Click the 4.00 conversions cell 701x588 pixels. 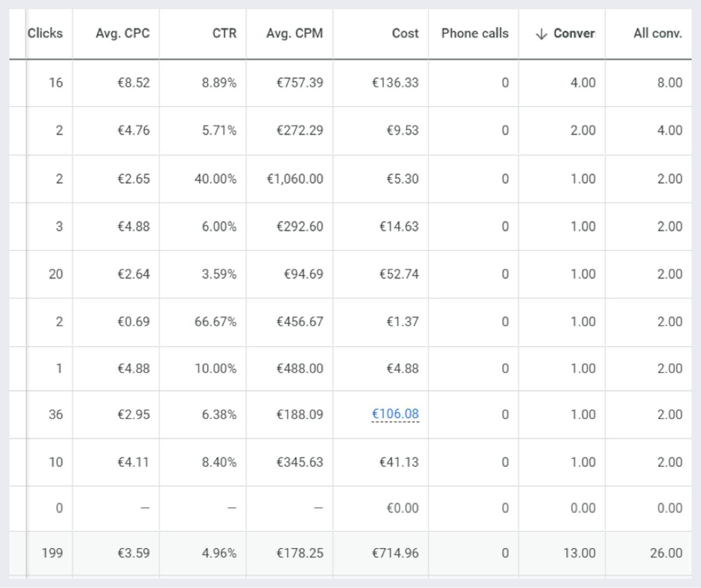click(583, 83)
